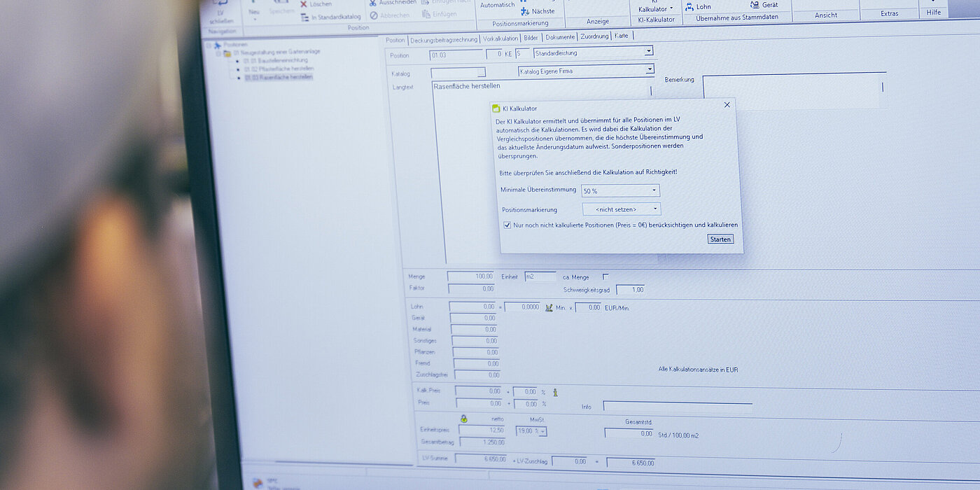The image size is (980, 490).
Task: Click the KI Kalkulator dialog title icon
Action: 496,108
